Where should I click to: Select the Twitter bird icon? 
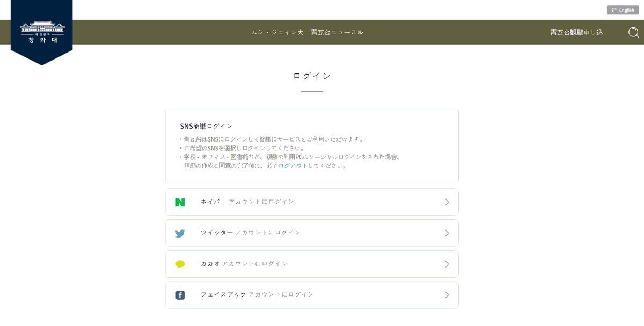tap(180, 233)
